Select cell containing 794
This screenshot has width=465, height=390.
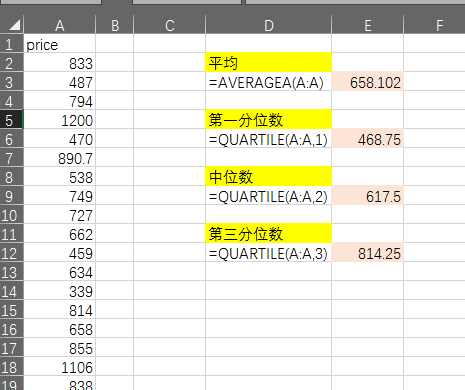tap(60, 100)
